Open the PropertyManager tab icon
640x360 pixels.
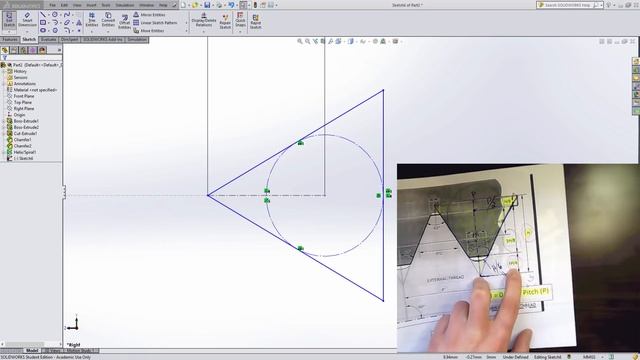tap(14, 50)
